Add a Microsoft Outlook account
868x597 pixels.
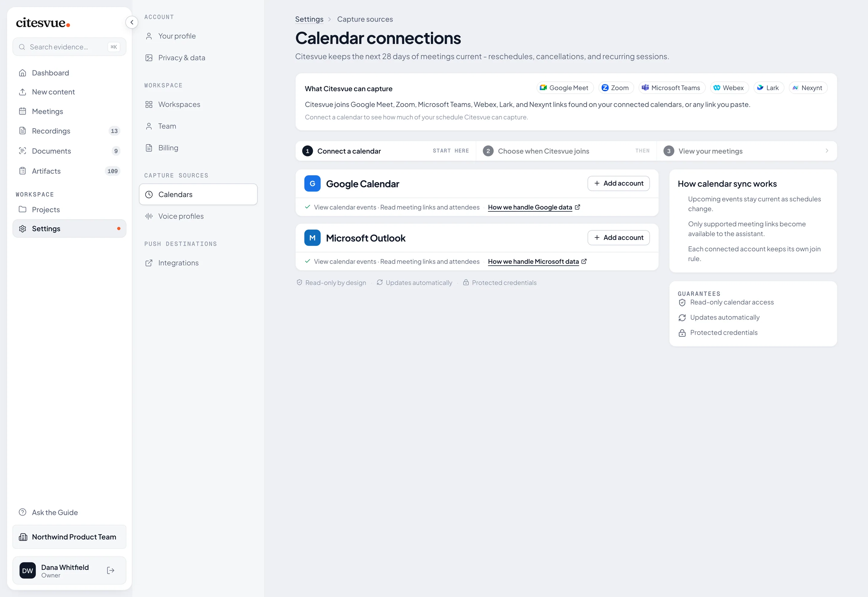tap(618, 238)
